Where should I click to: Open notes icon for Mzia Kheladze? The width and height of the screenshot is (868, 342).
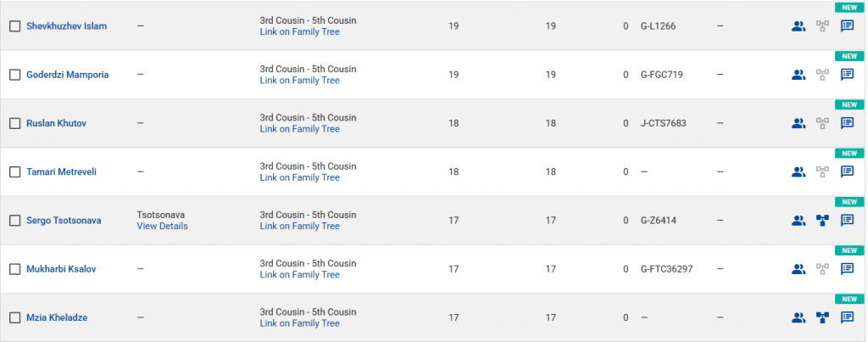[847, 318]
